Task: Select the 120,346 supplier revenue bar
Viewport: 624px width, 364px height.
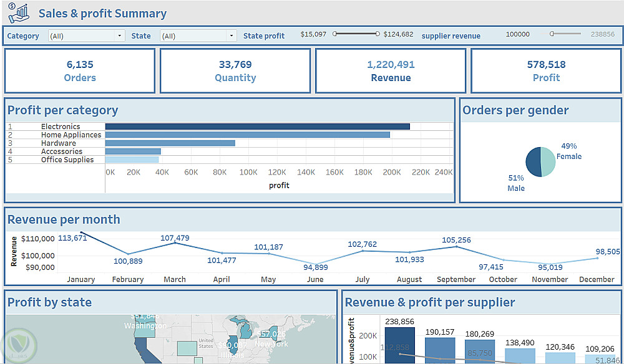Action: [560, 358]
